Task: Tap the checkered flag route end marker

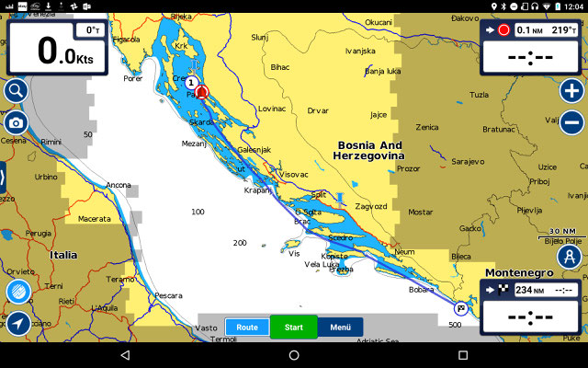Action: point(461,309)
